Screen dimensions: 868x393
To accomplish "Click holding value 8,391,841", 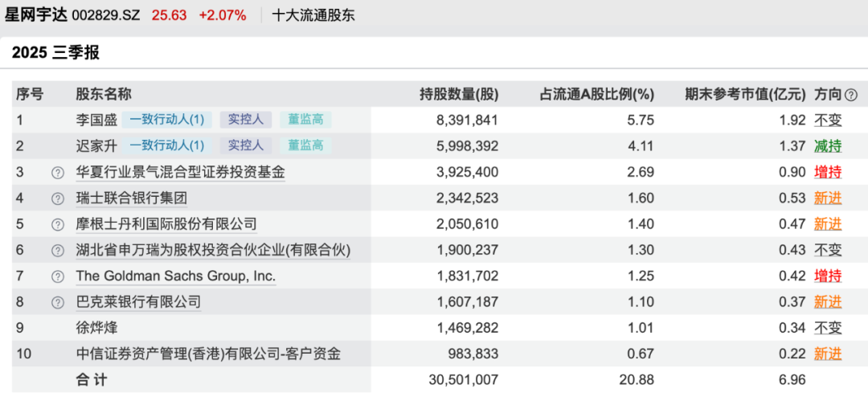I will (467, 120).
